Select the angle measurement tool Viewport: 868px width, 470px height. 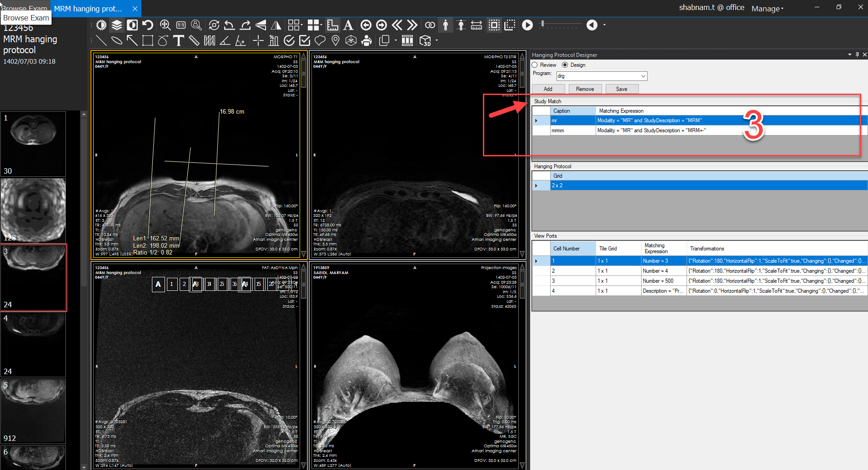click(226, 40)
